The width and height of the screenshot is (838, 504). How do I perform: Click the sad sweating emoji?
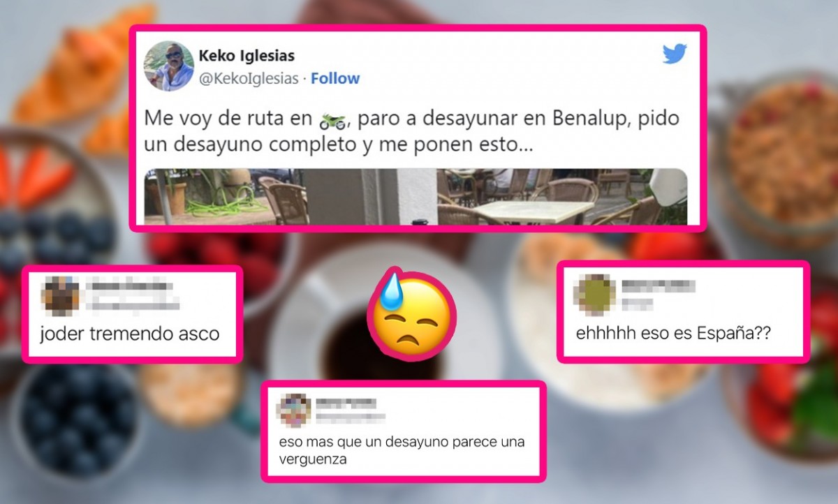[411, 311]
